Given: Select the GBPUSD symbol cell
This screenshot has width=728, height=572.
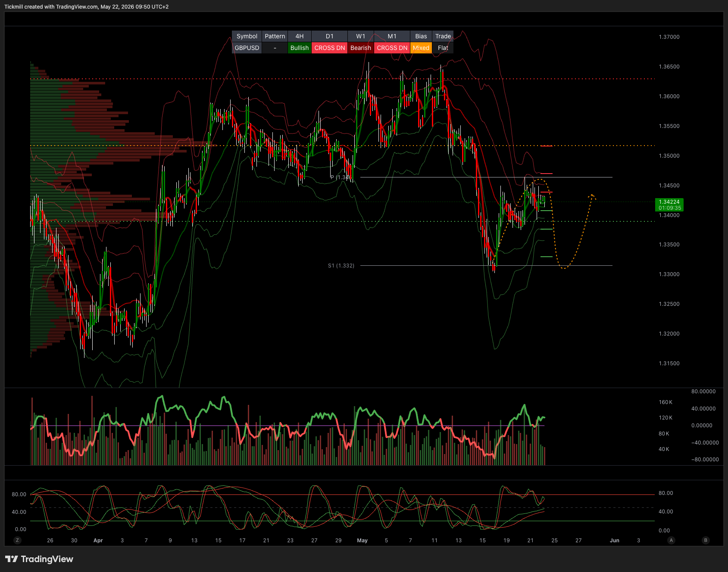Looking at the screenshot, I should (x=247, y=48).
